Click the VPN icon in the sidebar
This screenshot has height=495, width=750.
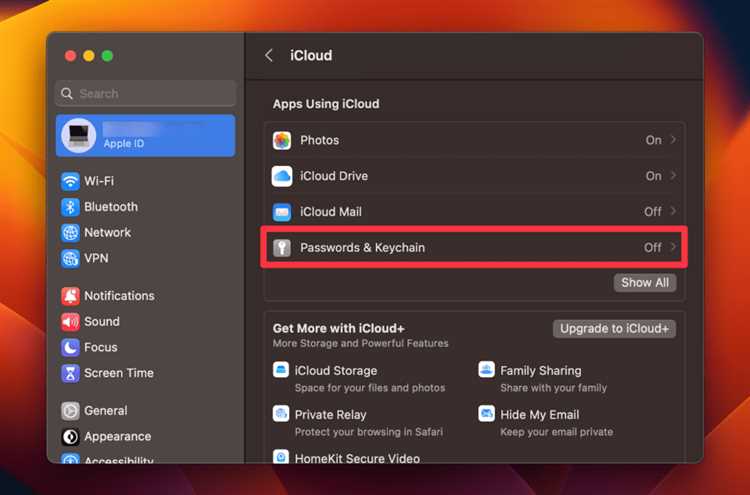(70, 259)
